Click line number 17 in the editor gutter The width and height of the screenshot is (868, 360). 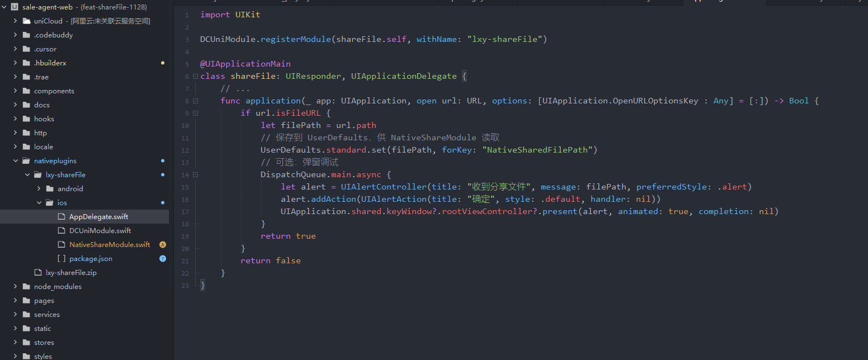tap(185, 212)
